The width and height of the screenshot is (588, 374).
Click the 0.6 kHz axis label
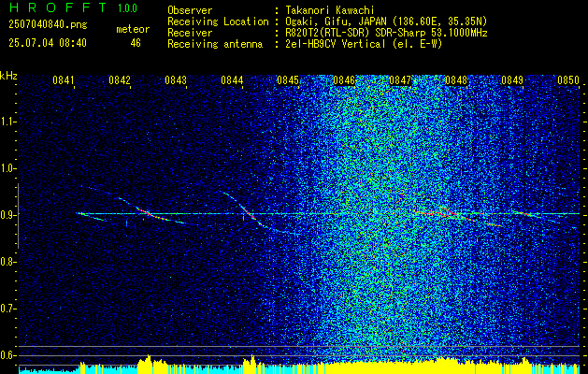(7, 355)
